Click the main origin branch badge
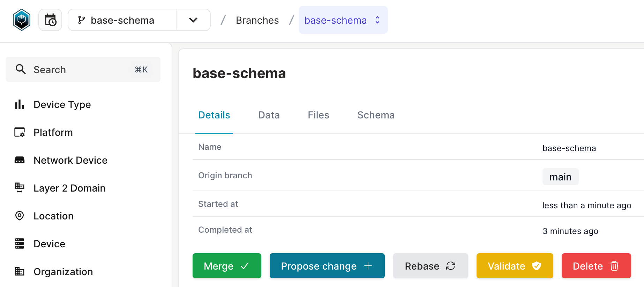The image size is (644, 287). click(560, 177)
